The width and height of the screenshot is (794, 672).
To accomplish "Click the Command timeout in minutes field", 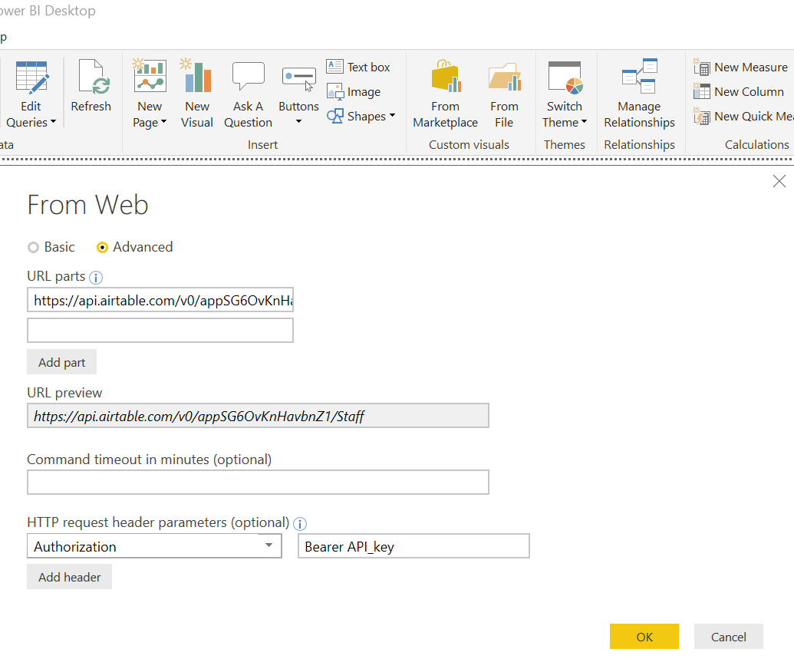I will point(259,482).
